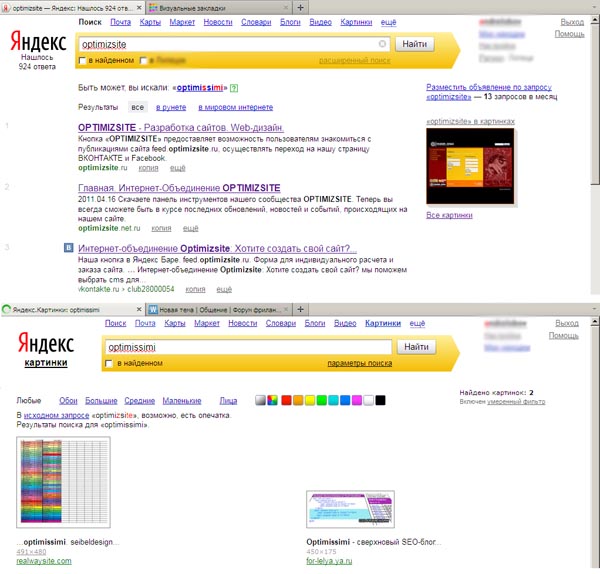Viewport: 600px width, 574px height.
Task: Open 'умеренный фильтр' setting link
Action: (516, 402)
